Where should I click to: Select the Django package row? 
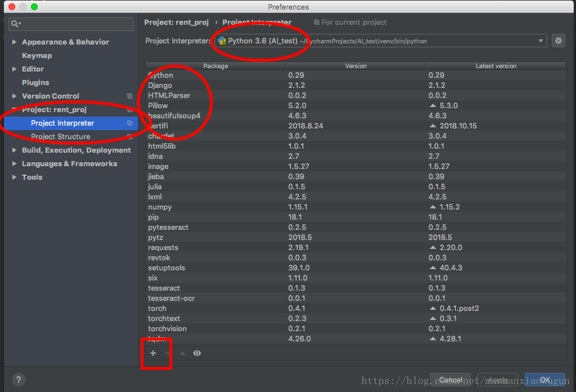pyautogui.click(x=356, y=85)
